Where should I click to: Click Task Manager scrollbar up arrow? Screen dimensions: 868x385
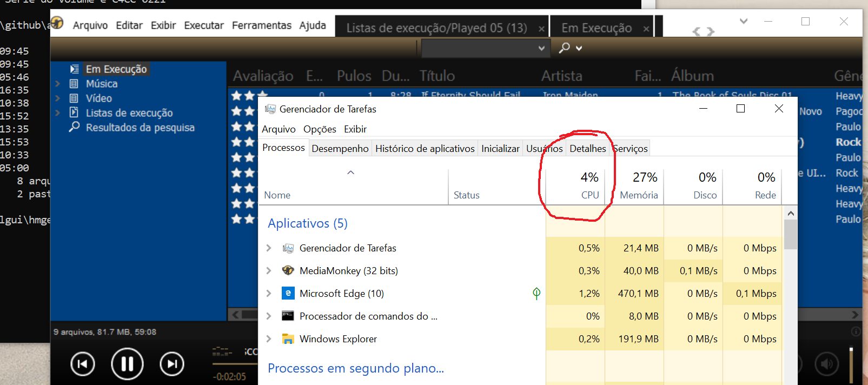(x=791, y=214)
